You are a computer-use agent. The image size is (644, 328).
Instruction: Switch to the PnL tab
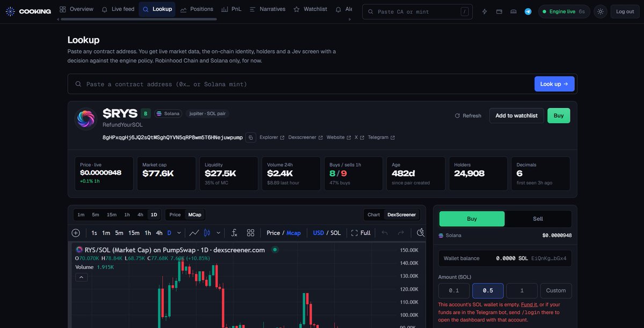pyautogui.click(x=231, y=9)
